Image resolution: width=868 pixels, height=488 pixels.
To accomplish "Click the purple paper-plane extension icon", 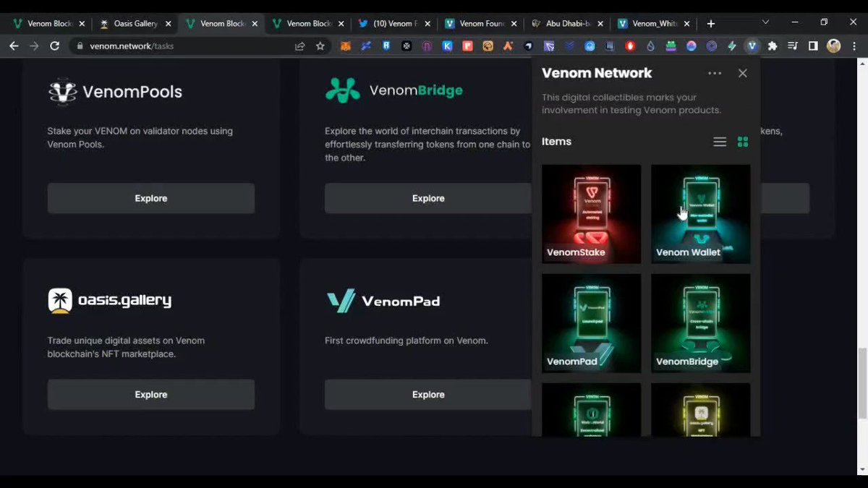I will tap(549, 46).
